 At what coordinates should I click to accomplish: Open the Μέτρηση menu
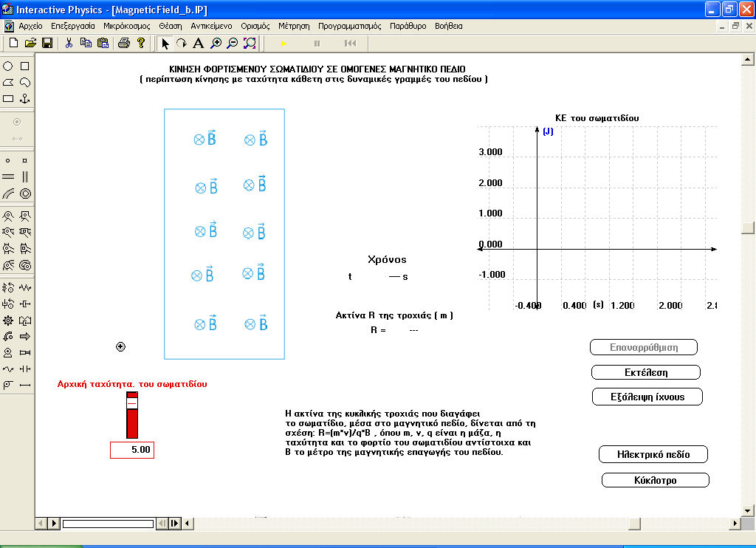pos(294,26)
